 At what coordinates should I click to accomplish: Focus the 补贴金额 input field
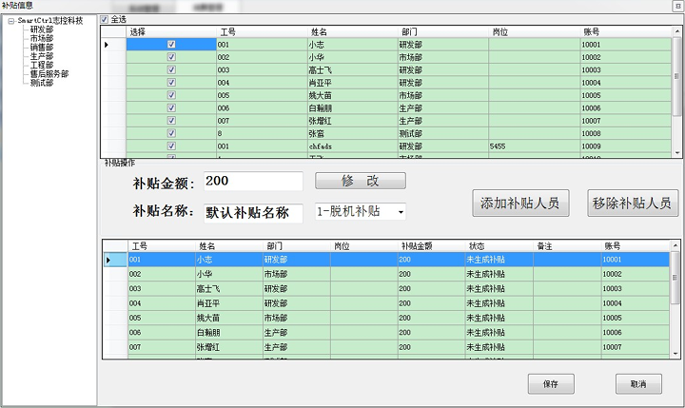coord(252,181)
